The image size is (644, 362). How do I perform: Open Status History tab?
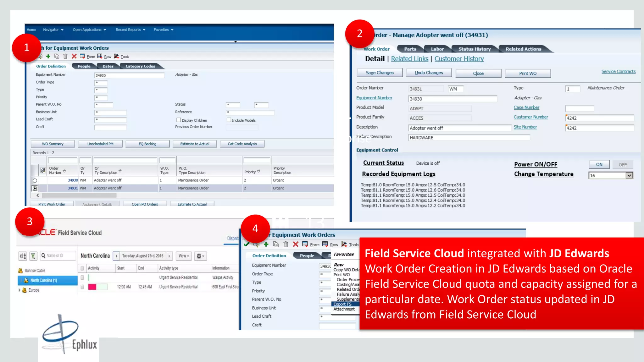coord(475,49)
